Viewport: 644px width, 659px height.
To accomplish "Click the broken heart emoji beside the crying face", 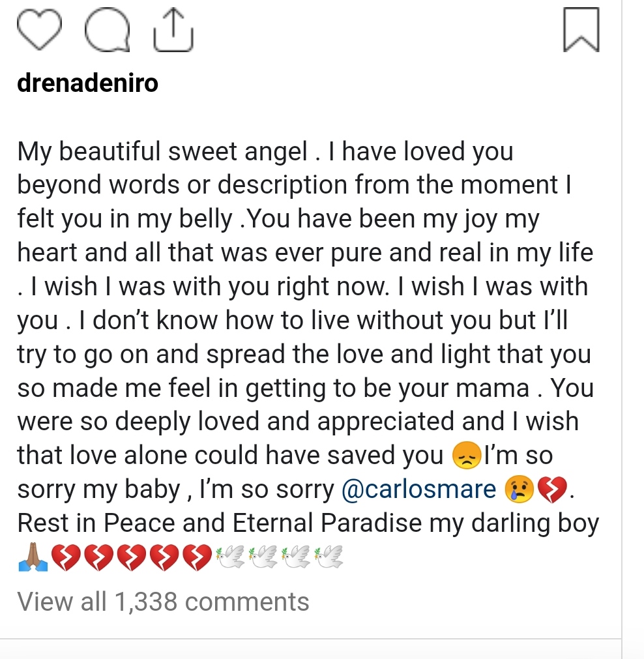I will coord(550,490).
